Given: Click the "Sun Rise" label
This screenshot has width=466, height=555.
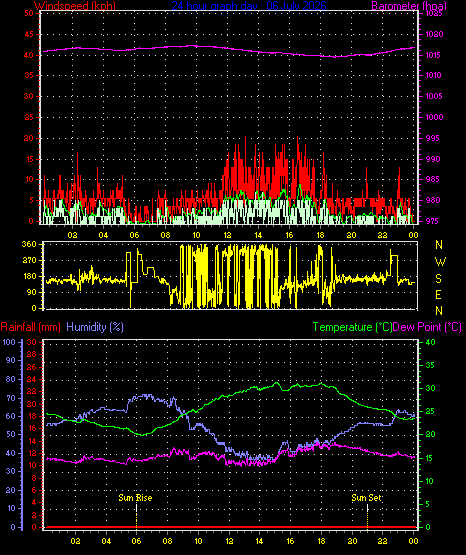Looking at the screenshot, I should coord(135,498).
